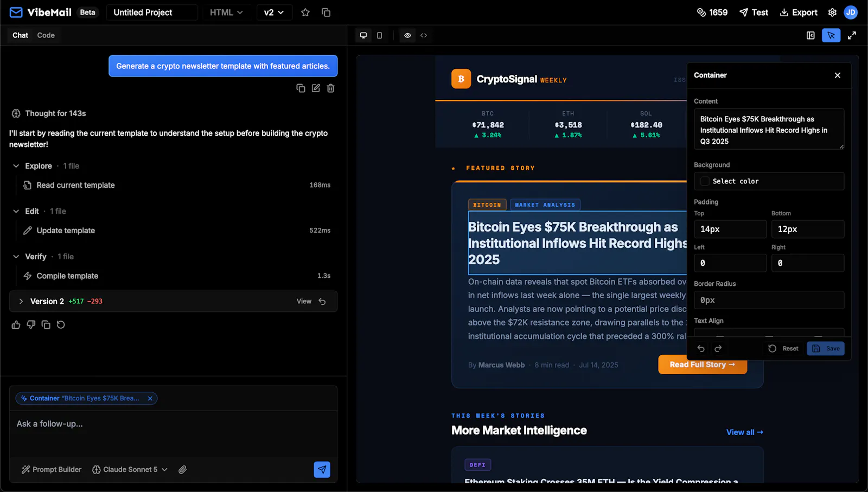Click Export in top bar
868x492 pixels.
pos(799,12)
